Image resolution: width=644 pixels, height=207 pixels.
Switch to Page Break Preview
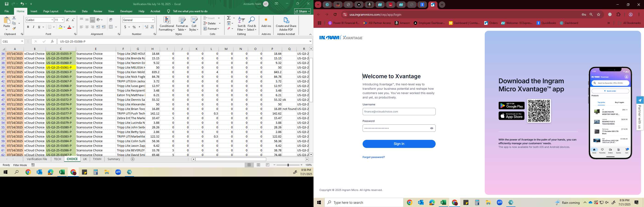click(268, 165)
